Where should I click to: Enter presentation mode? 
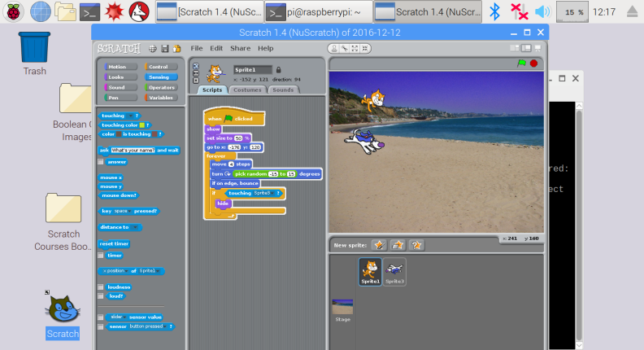pos(537,48)
